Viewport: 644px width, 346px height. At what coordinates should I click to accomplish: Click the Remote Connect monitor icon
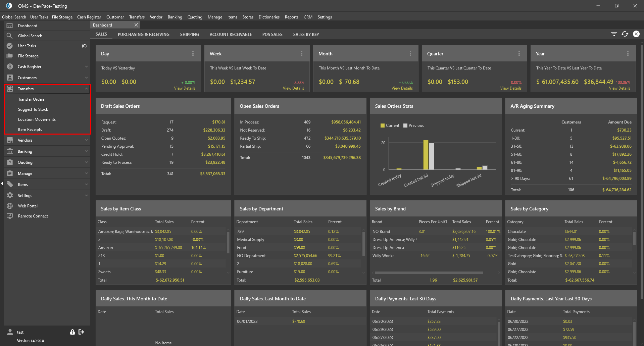tap(10, 216)
